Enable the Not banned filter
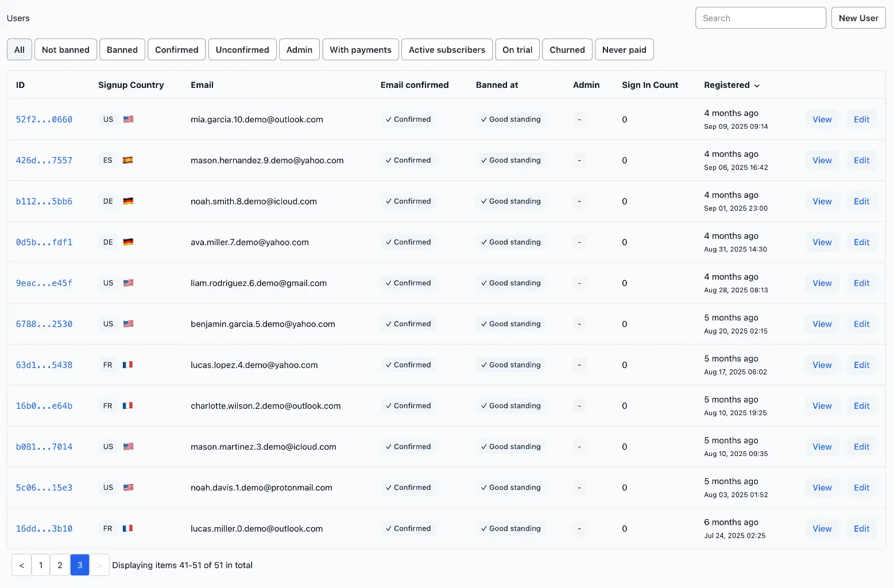Image resolution: width=894 pixels, height=588 pixels. [x=65, y=49]
